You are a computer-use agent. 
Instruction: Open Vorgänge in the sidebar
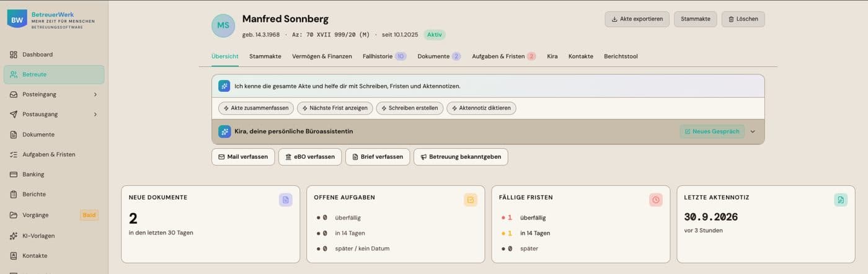click(x=54, y=215)
